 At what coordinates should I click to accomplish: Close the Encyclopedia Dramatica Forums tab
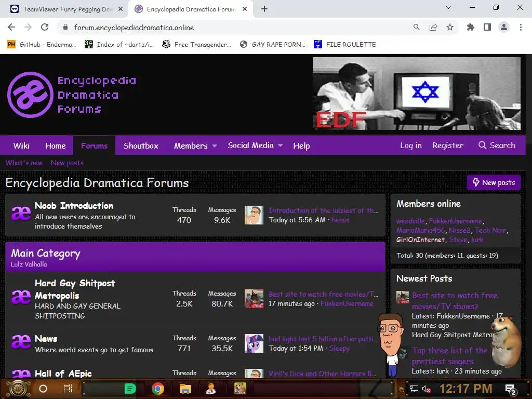pos(245,9)
